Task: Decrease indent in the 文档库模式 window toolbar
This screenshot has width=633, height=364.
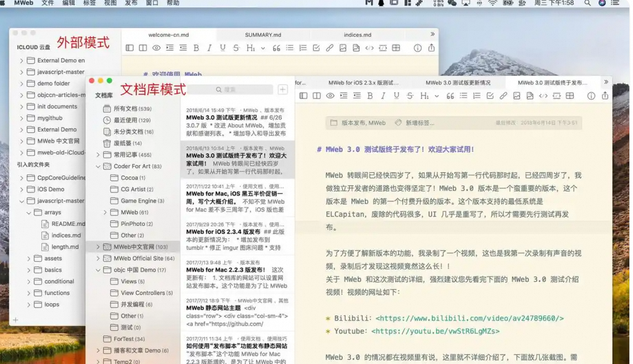Action: pos(357,96)
